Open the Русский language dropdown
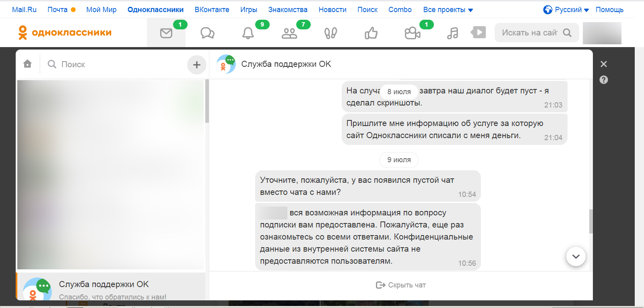 566,10
